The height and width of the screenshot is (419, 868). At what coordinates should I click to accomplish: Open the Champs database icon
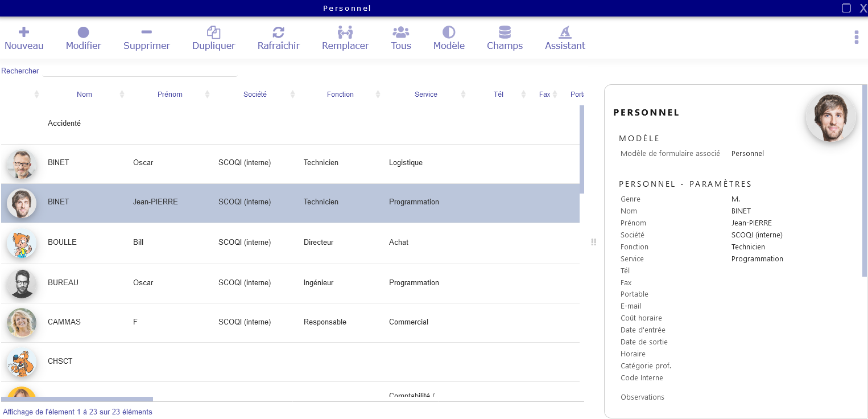pos(505,32)
